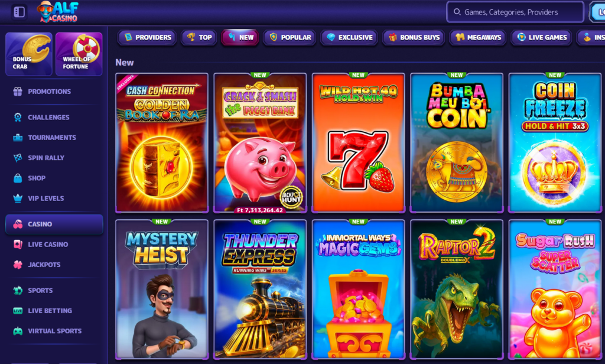This screenshot has height=364, width=605.
Task: Open the Thunder Express game thumbnail
Action: tap(260, 289)
